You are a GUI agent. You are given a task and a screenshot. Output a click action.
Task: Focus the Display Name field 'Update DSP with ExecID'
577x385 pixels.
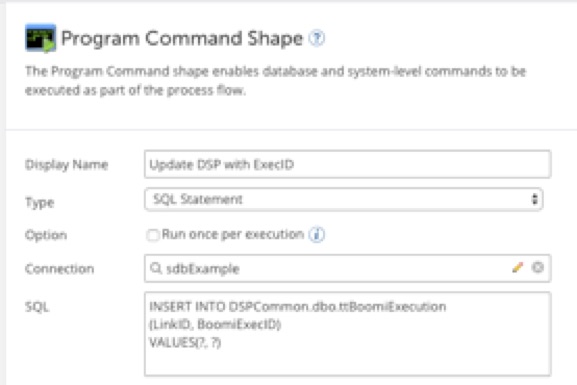(x=347, y=164)
